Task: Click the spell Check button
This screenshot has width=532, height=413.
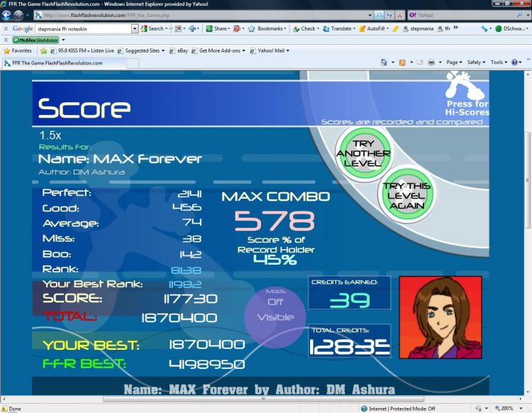Action: coord(306,29)
